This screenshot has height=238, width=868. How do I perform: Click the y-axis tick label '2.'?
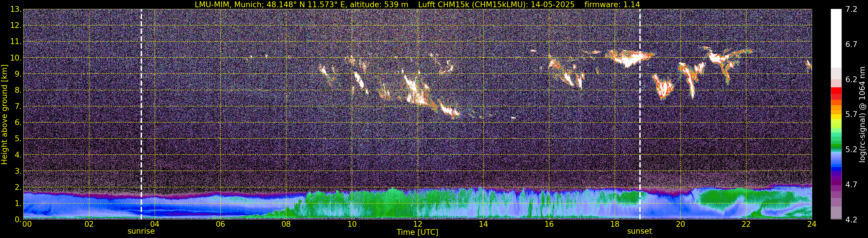coord(18,188)
